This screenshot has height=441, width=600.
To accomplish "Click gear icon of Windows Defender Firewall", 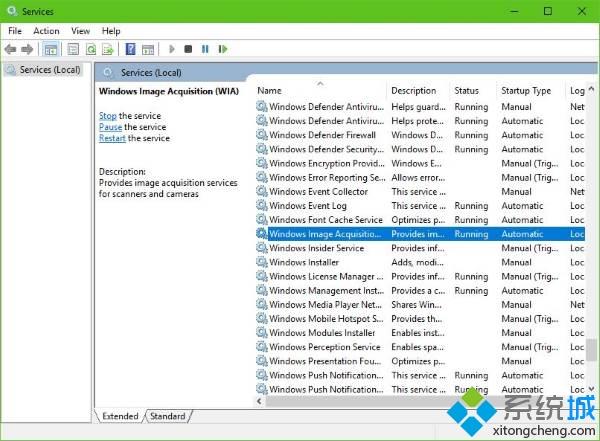I will [x=262, y=135].
